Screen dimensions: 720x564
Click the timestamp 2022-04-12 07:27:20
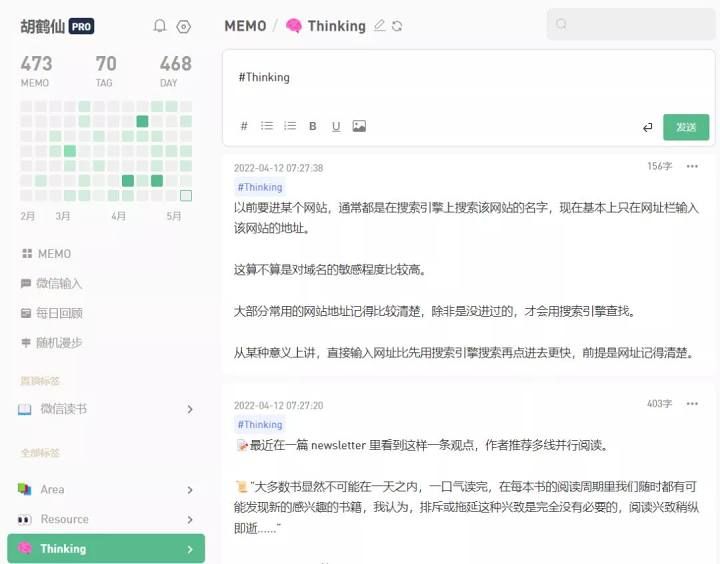pyautogui.click(x=278, y=406)
